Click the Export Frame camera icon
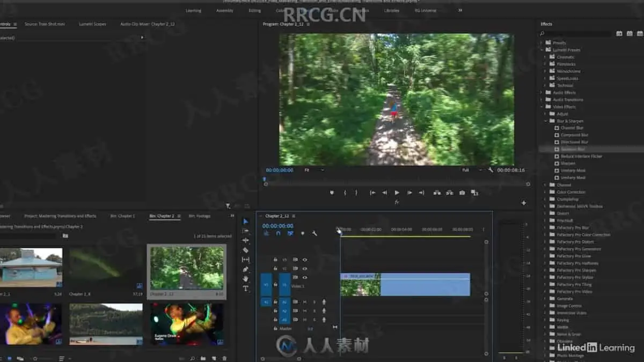Screen dimensions: 644x362 (462, 193)
